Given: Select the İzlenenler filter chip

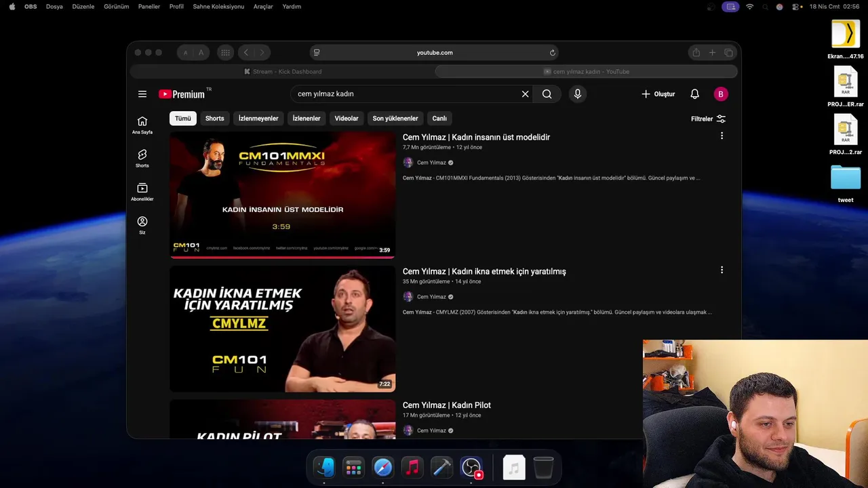Looking at the screenshot, I should pyautogui.click(x=307, y=119).
